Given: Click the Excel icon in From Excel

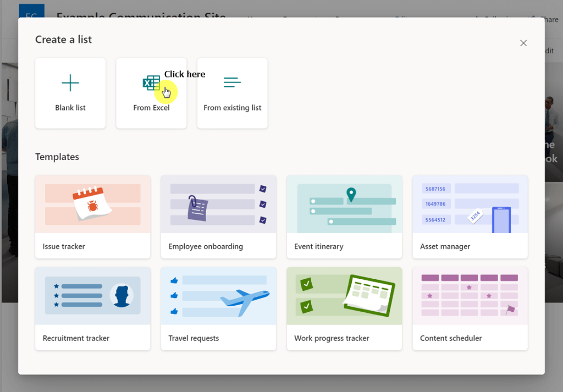Looking at the screenshot, I should click(151, 83).
